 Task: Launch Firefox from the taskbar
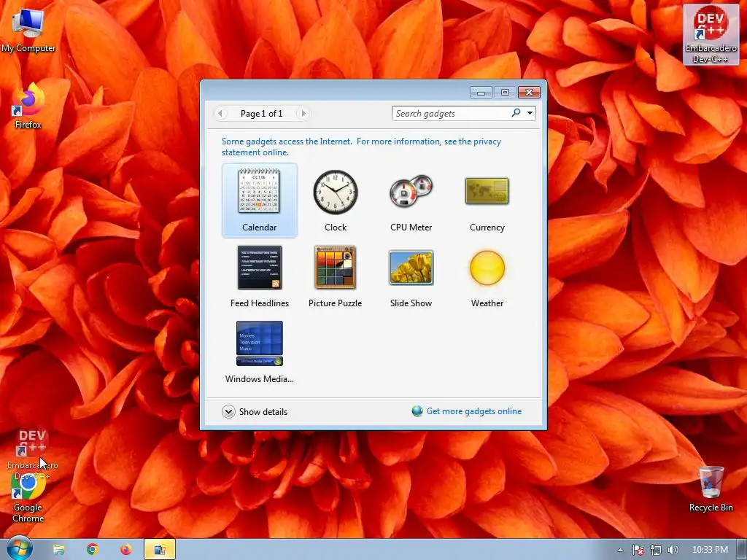click(x=125, y=550)
